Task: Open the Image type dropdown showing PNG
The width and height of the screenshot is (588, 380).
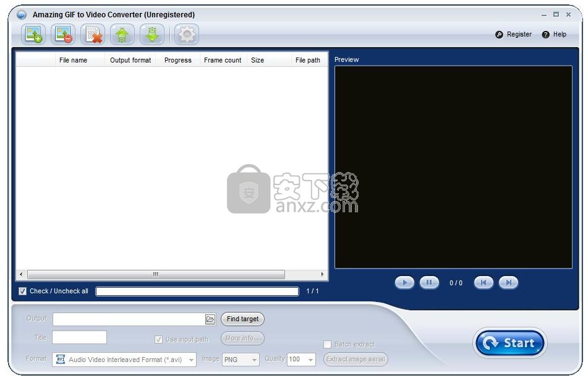Action: pyautogui.click(x=241, y=360)
